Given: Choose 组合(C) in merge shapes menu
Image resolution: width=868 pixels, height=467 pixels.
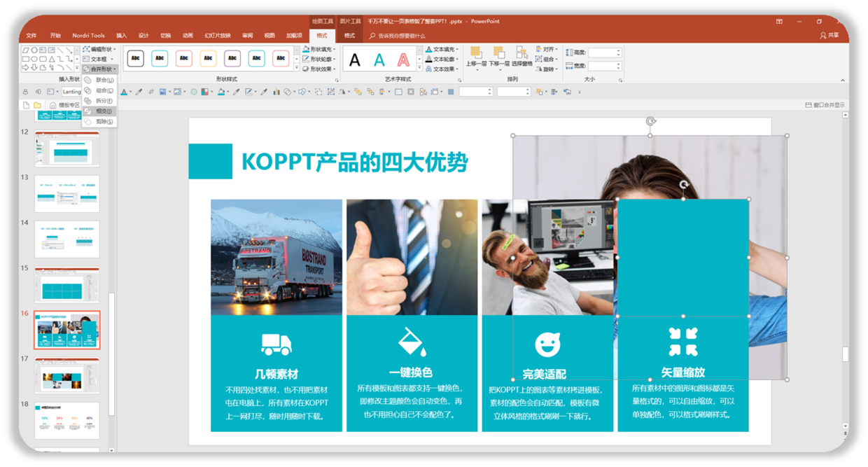Looking at the screenshot, I should pyautogui.click(x=99, y=91).
